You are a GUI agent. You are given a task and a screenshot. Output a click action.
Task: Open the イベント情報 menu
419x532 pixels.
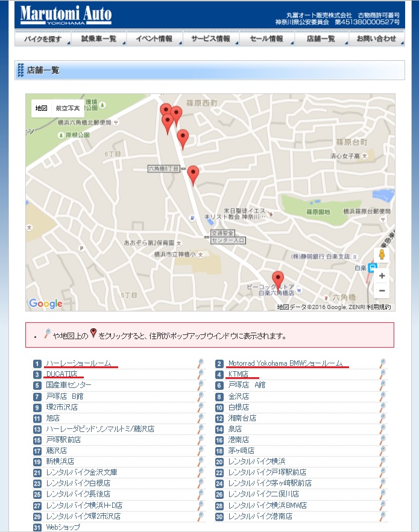coord(154,39)
